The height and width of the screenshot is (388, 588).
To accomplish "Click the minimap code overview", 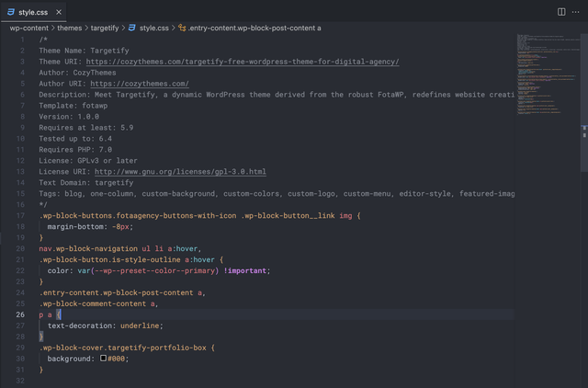I will tap(548, 74).
